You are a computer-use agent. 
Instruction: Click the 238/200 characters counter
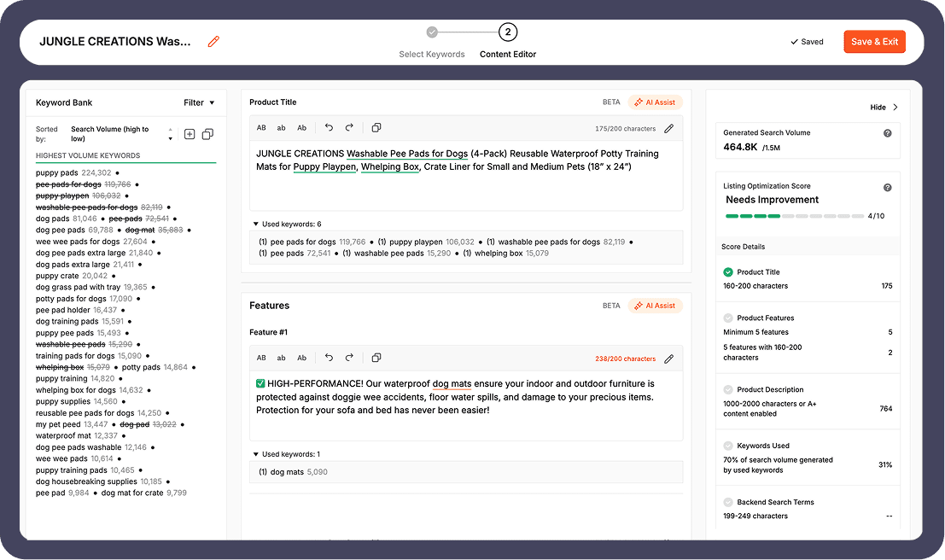coord(625,359)
